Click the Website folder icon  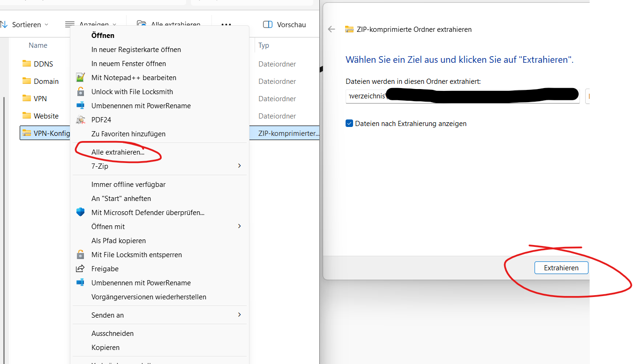(x=26, y=115)
